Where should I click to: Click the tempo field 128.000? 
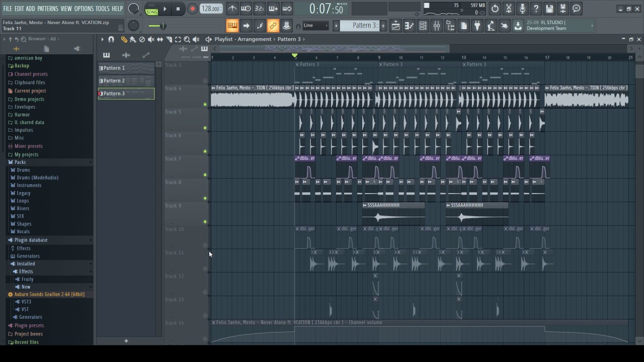[211, 9]
